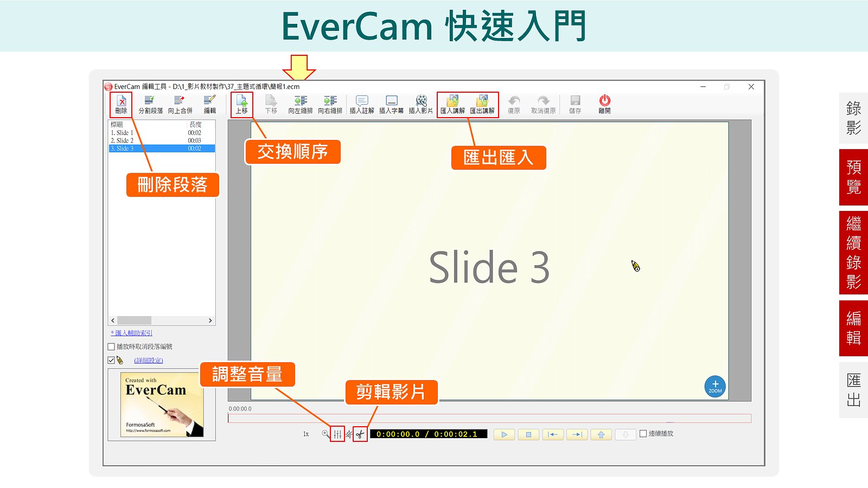Screen dimensions: 868x488
Task: Click the 插入影片 insert video icon
Action: pos(421,104)
